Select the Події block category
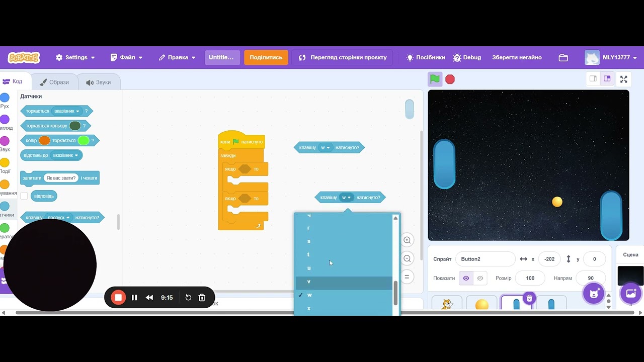The image size is (644, 362). tap(5, 165)
